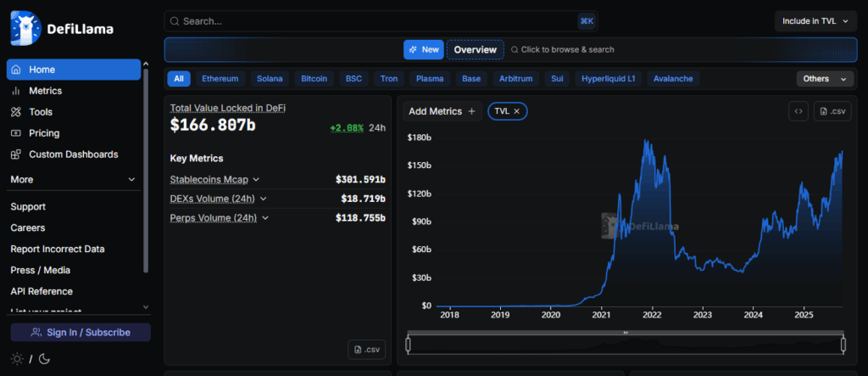Click the Sign In / Subscribe button
Image resolution: width=868 pixels, height=376 pixels.
tap(81, 332)
